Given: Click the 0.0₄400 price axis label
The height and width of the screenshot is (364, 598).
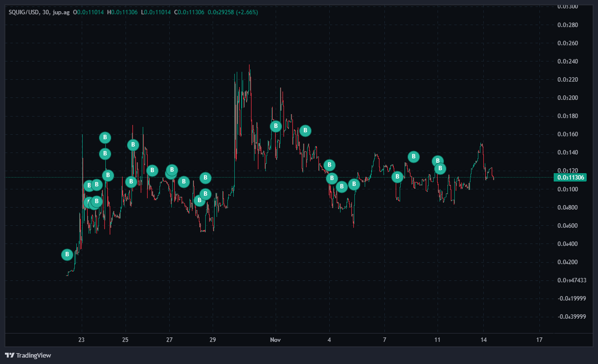Looking at the screenshot, I should click(x=567, y=243).
